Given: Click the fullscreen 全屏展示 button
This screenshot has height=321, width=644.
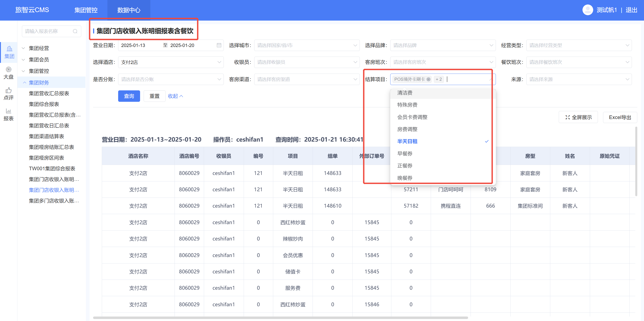Looking at the screenshot, I should [x=578, y=117].
